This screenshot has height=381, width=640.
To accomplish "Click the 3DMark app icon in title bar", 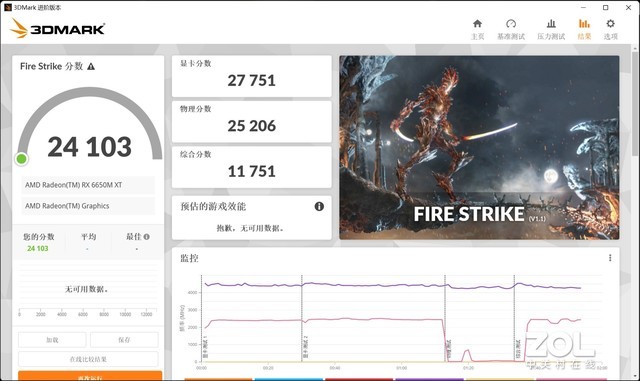I will (8, 7).
